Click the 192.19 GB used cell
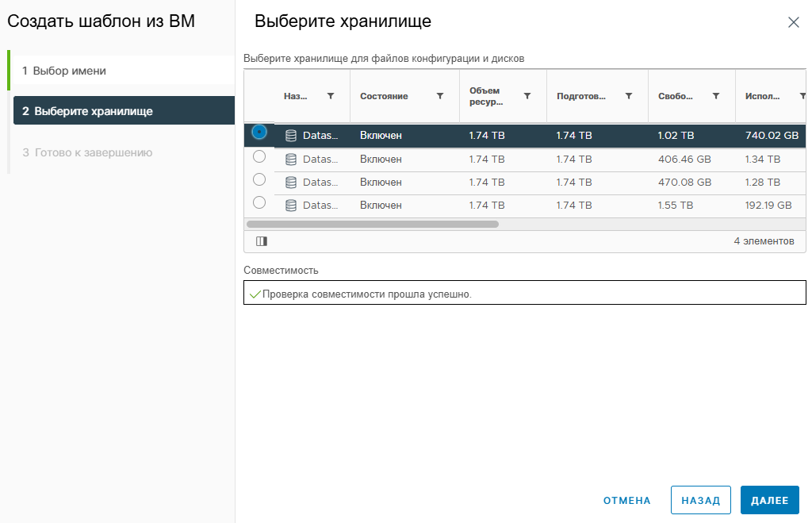Screen dimensions: 812x523 768,206
